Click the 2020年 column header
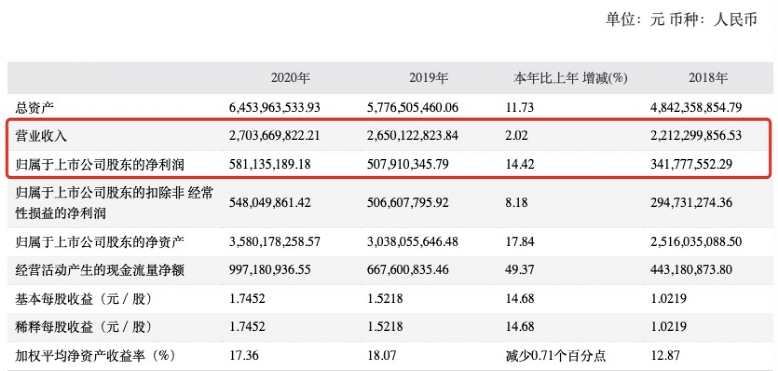Viewport: 778px width, 371px height. pyautogui.click(x=290, y=78)
